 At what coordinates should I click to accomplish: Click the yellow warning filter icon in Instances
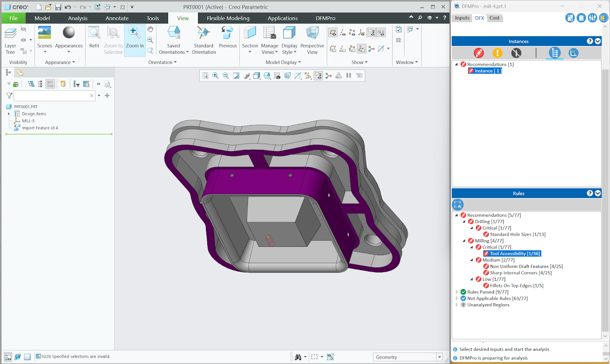[x=498, y=53]
